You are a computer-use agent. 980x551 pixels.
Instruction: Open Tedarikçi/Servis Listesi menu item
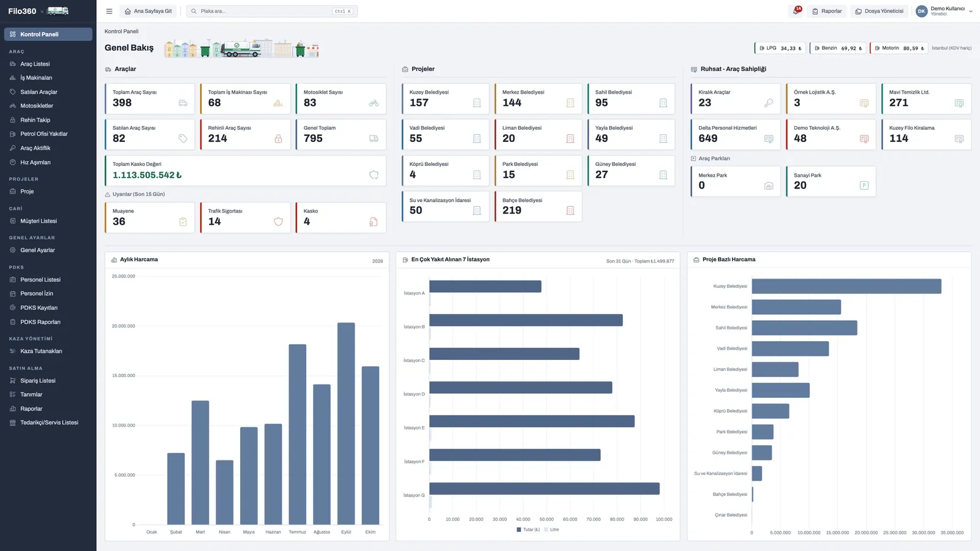pos(48,422)
